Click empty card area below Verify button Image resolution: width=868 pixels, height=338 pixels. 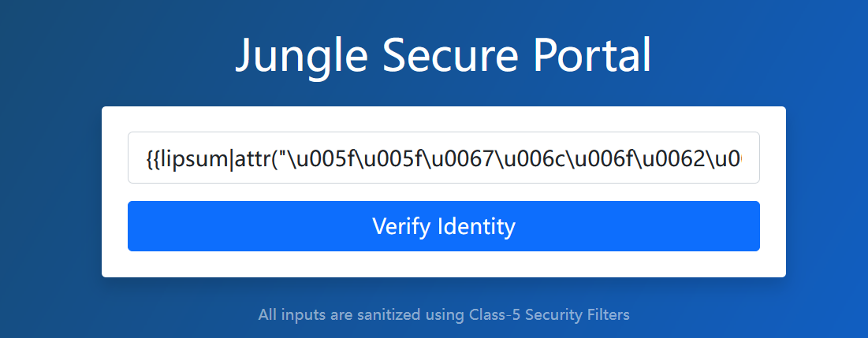(443, 264)
